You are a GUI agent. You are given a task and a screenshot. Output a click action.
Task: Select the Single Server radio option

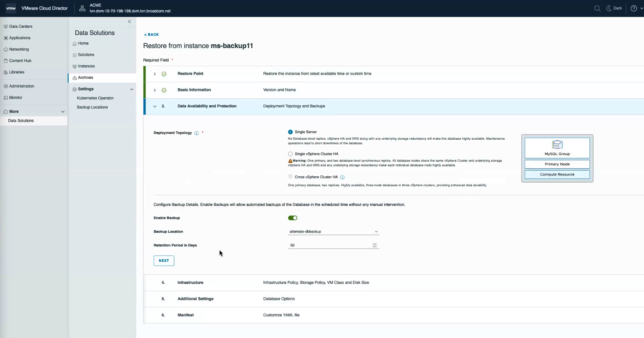pyautogui.click(x=290, y=132)
